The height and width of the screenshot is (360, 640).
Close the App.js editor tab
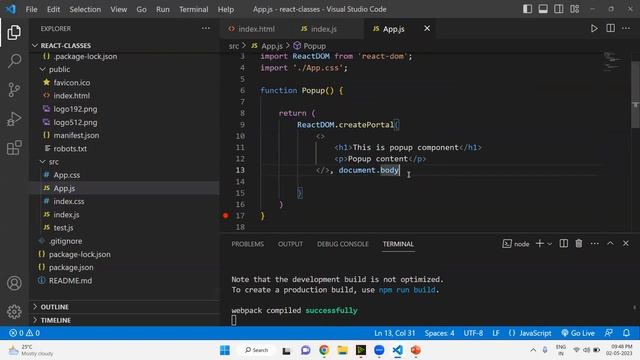pos(427,28)
